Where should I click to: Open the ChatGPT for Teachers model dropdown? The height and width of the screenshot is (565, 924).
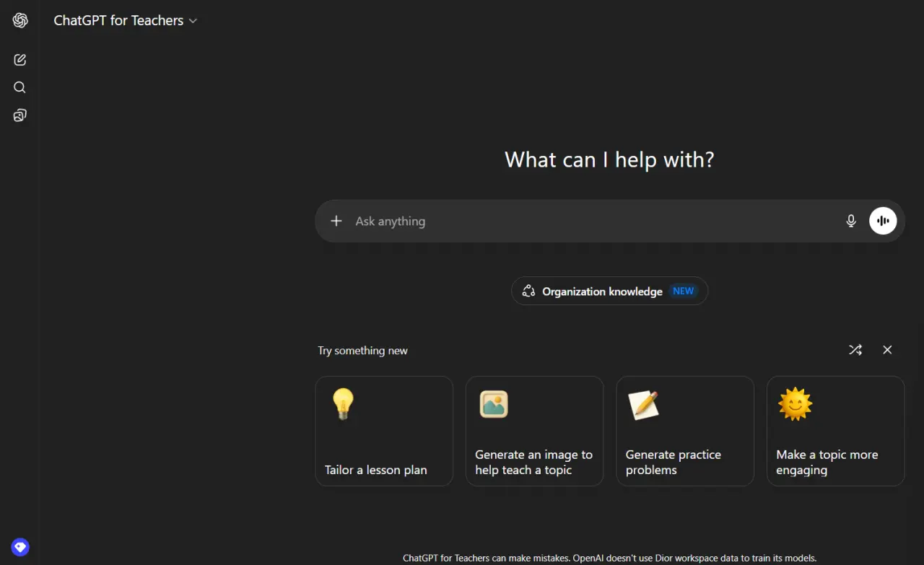point(126,21)
